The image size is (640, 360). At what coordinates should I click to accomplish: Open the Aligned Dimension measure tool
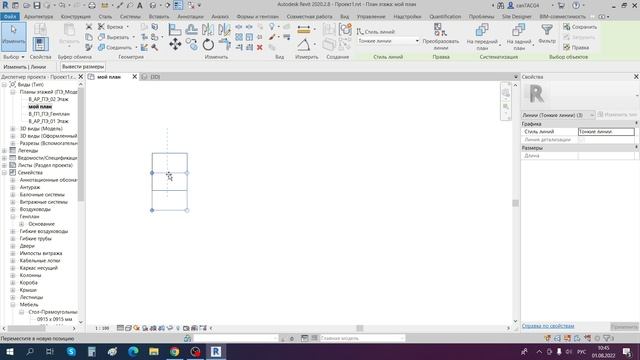pos(304,29)
